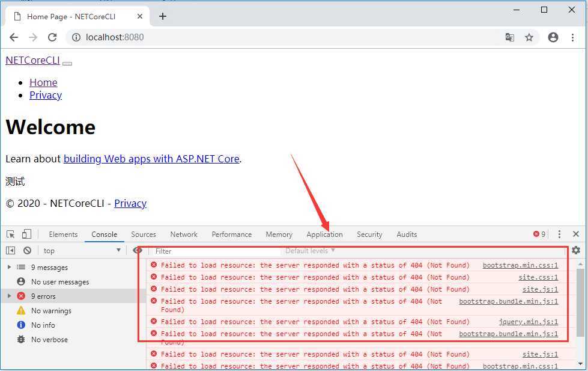View site information icon in address bar
588x371 pixels.
(76, 37)
